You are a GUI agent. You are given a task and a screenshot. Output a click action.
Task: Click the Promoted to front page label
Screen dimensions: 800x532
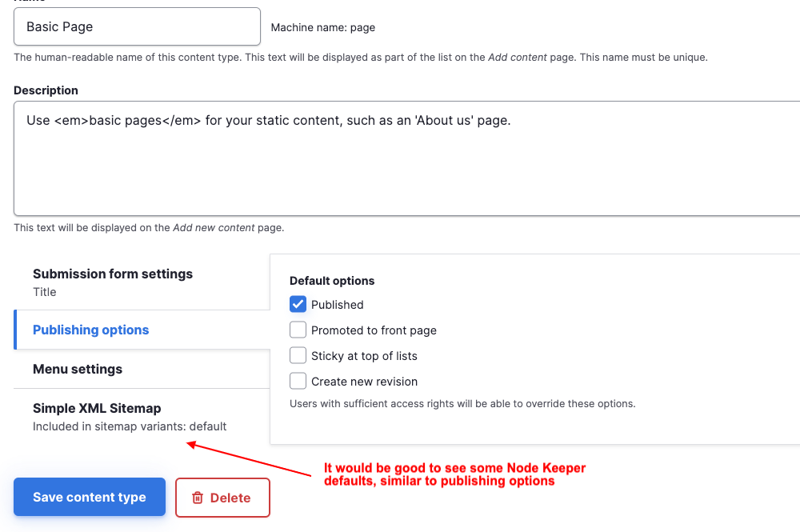click(374, 330)
